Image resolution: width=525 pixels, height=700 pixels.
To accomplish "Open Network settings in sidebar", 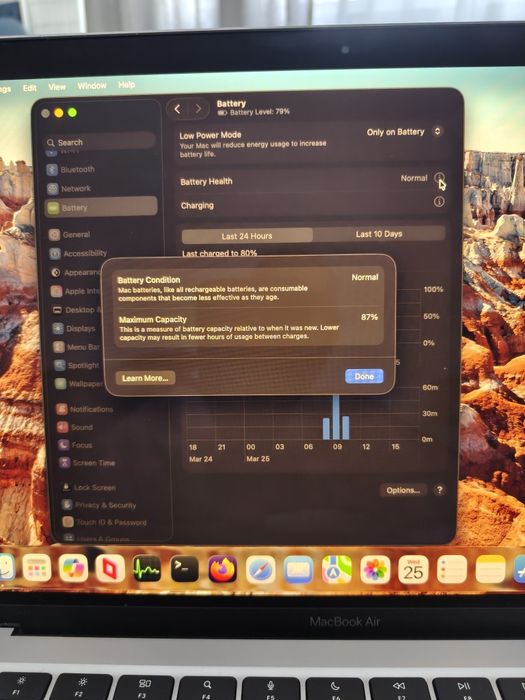I will pyautogui.click(x=69, y=189).
